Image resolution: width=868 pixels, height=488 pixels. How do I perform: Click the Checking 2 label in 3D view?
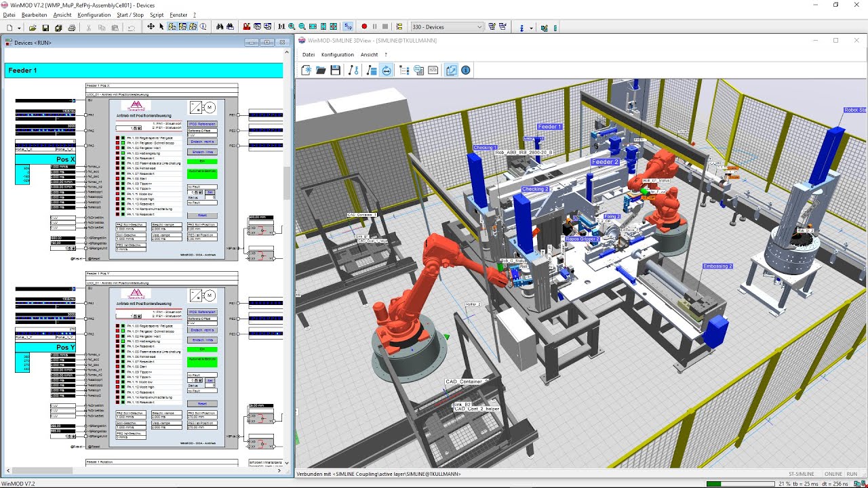tap(535, 189)
